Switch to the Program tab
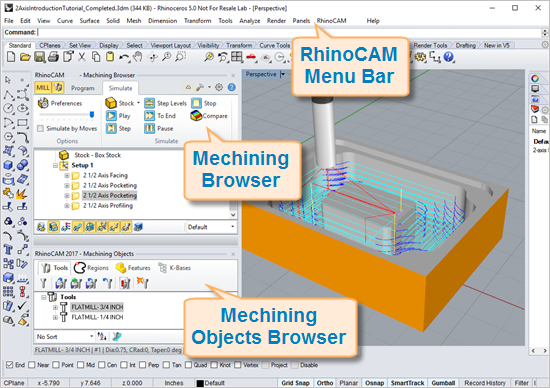Image resolution: width=550 pixels, height=388 pixels. pos(83,88)
